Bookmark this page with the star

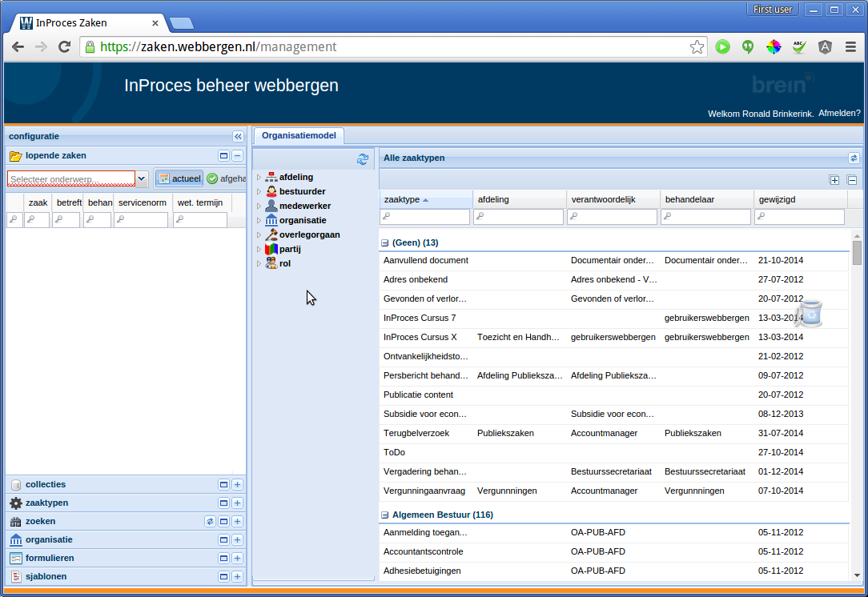pos(697,47)
